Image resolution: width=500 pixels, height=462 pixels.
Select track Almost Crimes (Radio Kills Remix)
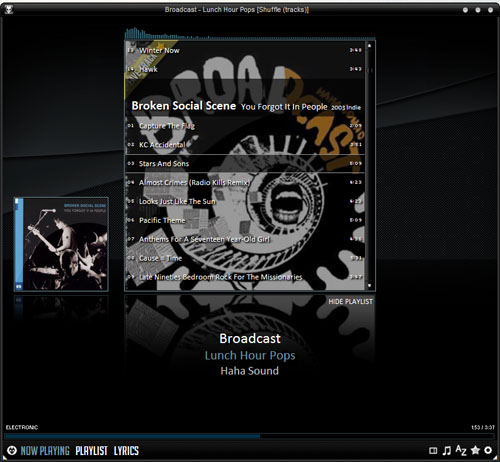point(245,182)
